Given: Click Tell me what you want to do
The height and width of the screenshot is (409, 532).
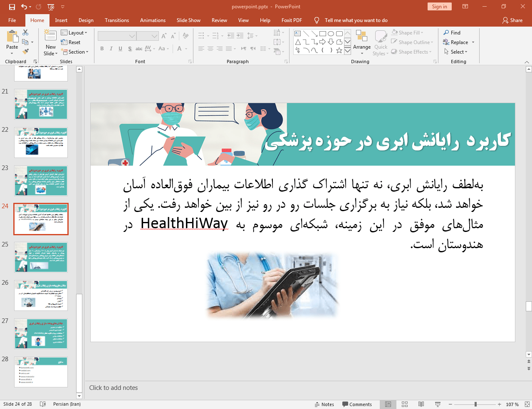Looking at the screenshot, I should [x=356, y=20].
